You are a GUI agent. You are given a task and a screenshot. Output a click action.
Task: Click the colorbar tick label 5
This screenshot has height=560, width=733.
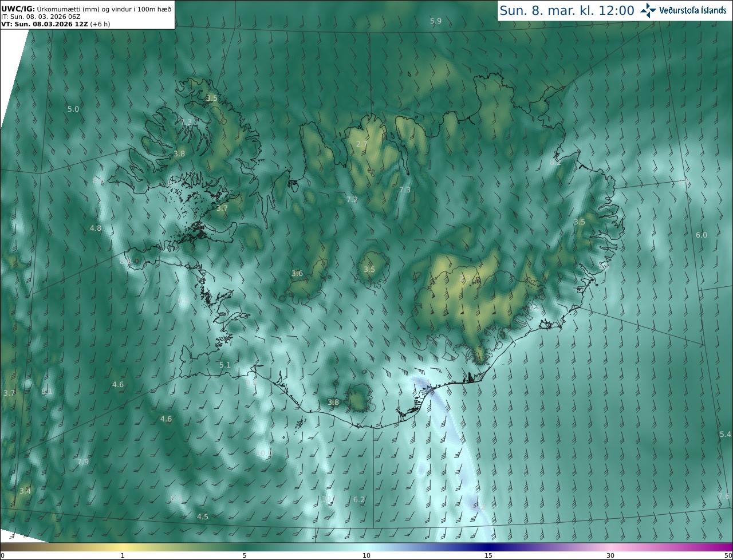tap(245, 555)
